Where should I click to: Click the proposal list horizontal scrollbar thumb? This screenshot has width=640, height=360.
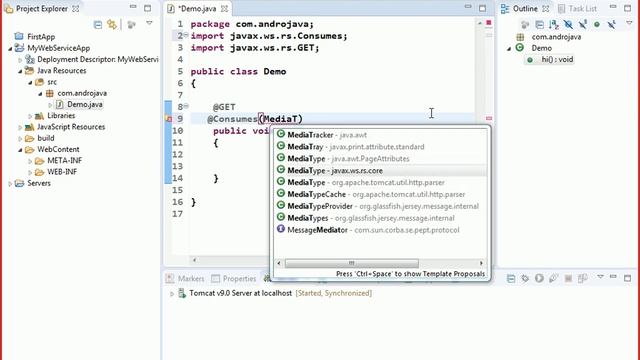coord(351,263)
